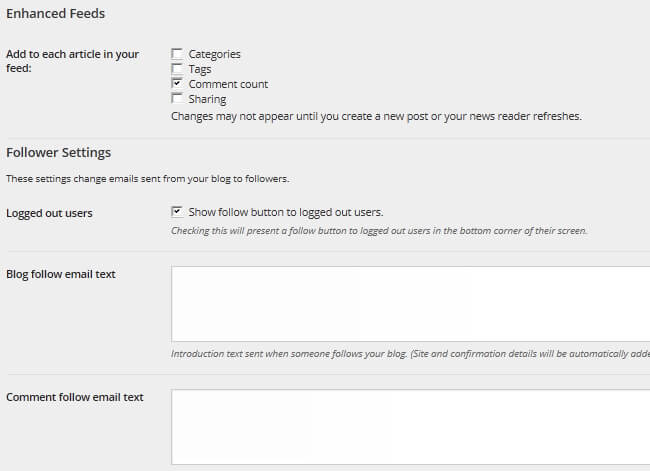Click "Show follow button to logged out users" text
The width and height of the screenshot is (650, 471).
(x=286, y=212)
